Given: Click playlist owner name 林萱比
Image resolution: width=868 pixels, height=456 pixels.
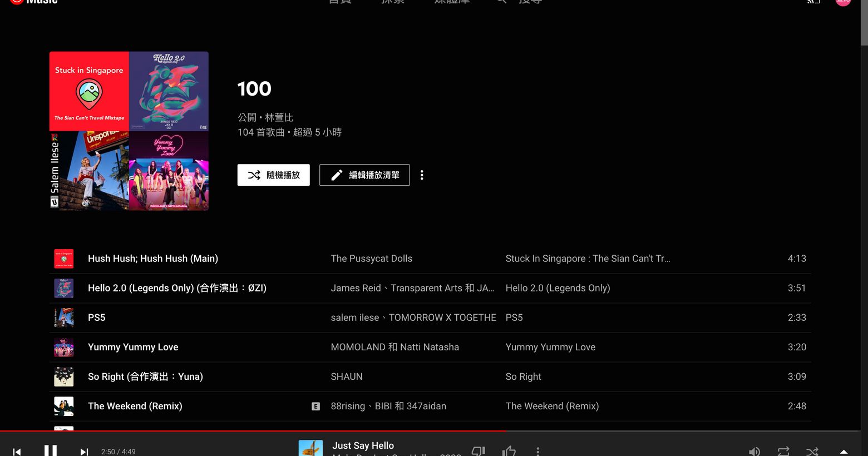Looking at the screenshot, I should tap(279, 117).
